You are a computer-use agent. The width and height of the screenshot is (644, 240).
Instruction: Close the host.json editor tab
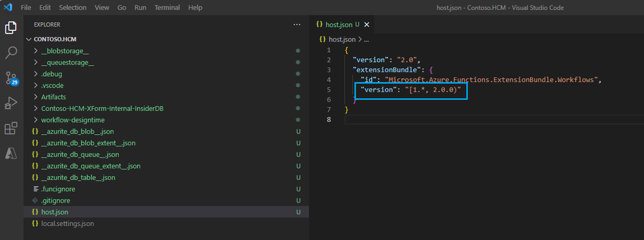click(367, 25)
